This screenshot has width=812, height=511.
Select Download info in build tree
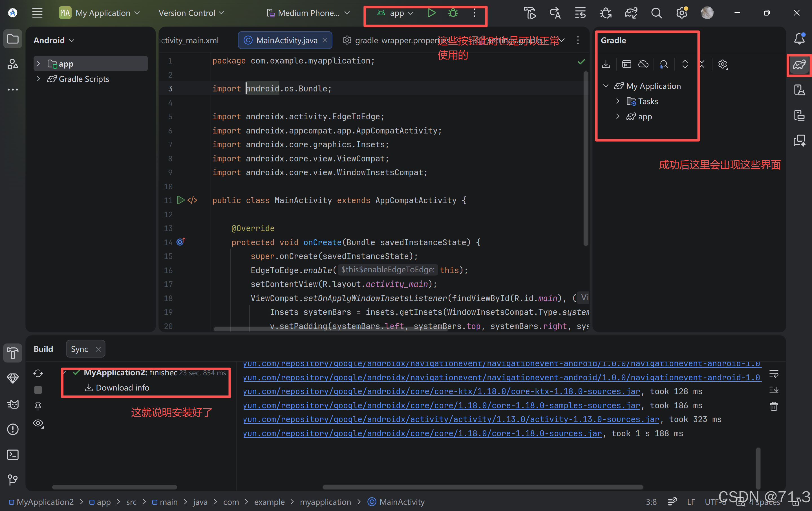[x=122, y=387]
